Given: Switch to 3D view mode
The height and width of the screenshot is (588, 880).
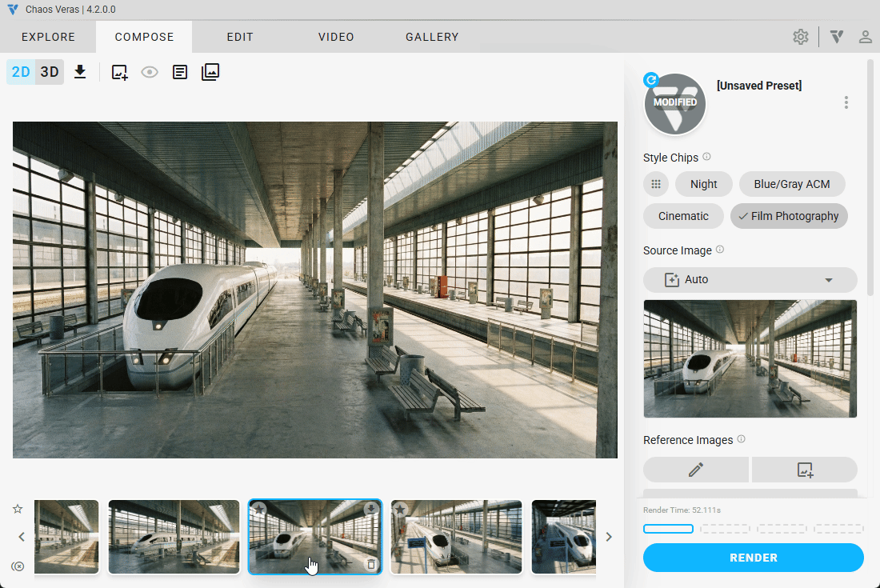Looking at the screenshot, I should tap(50, 72).
